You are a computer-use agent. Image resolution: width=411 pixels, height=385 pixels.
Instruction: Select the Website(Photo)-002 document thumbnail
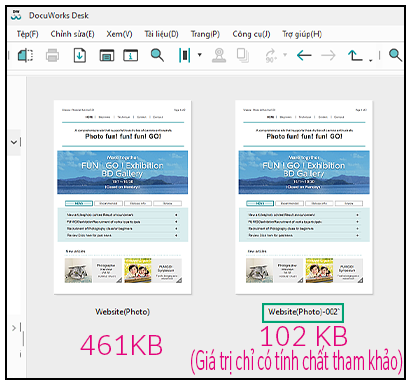click(304, 197)
